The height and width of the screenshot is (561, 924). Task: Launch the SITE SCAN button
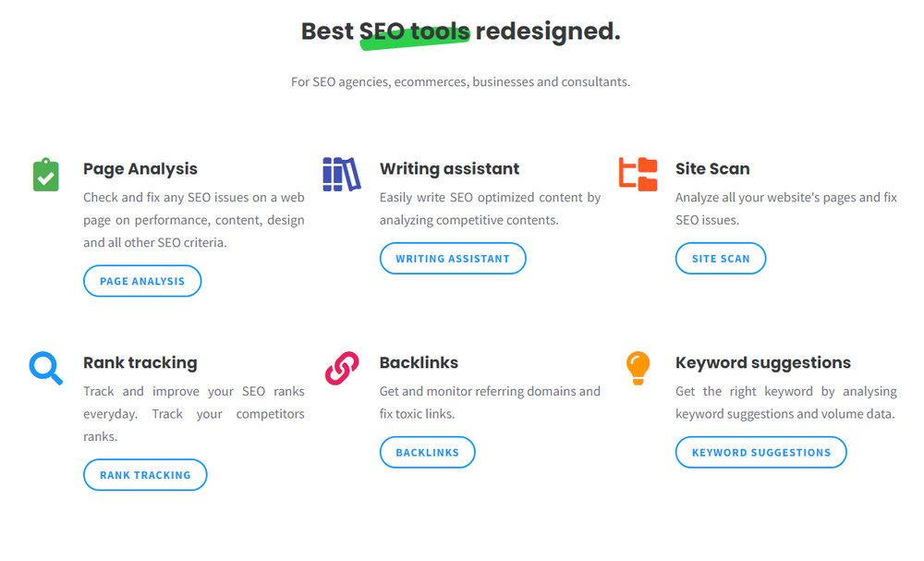(x=721, y=259)
